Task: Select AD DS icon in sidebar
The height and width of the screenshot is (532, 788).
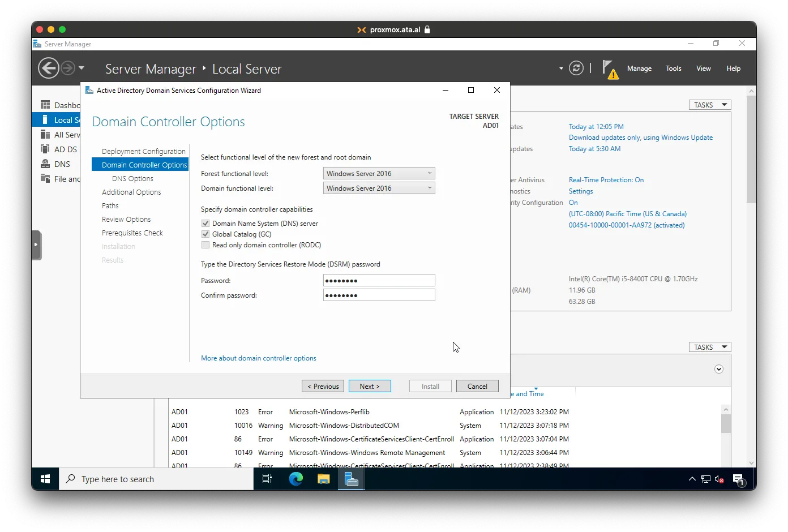Action: click(x=45, y=149)
